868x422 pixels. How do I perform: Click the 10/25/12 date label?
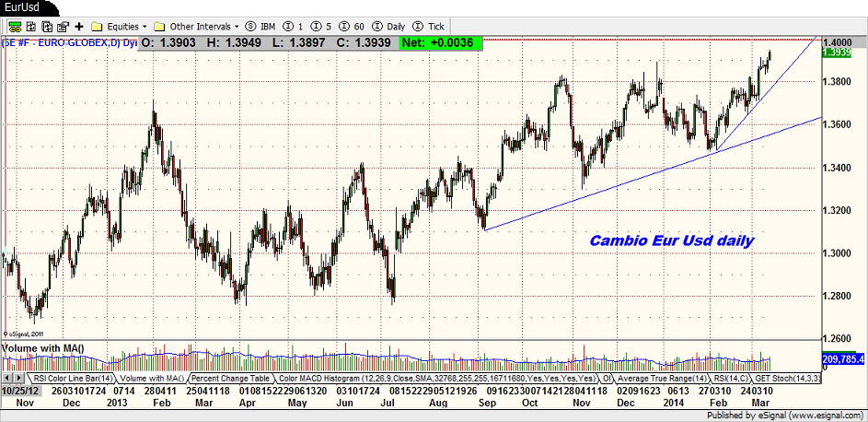point(19,390)
